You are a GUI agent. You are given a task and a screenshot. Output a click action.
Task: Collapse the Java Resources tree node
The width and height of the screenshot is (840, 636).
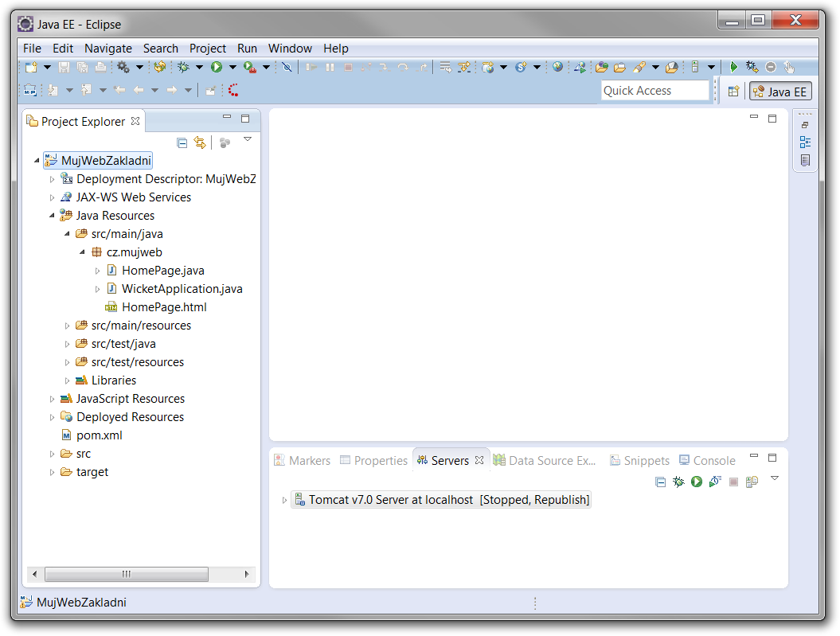(x=52, y=216)
